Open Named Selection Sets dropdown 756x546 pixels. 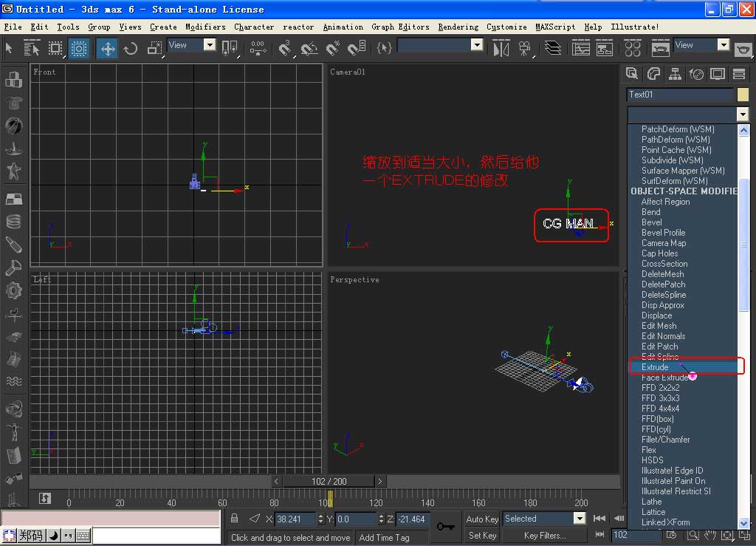(440, 45)
